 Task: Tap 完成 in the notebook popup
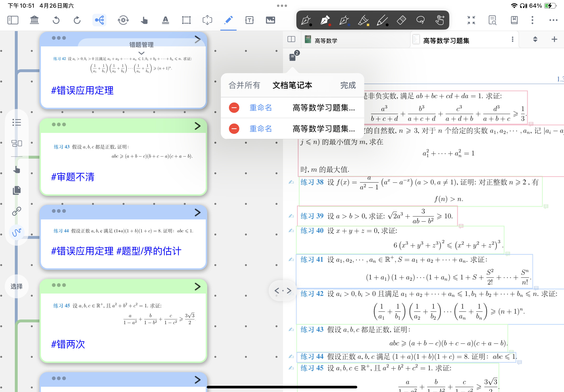click(x=348, y=85)
